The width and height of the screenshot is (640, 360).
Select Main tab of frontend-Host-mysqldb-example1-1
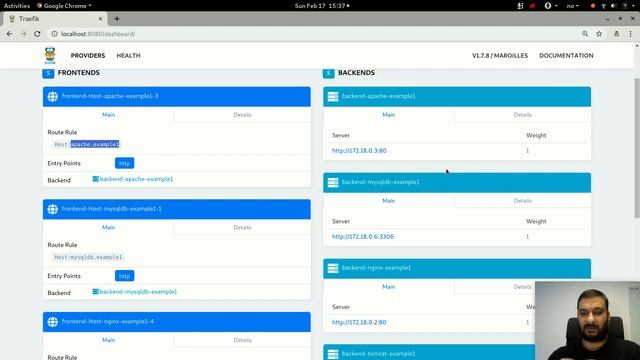click(x=109, y=227)
